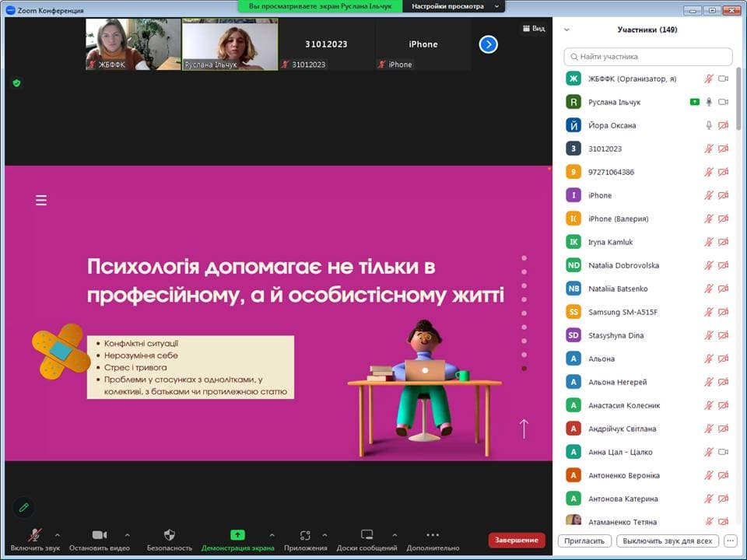Click participants list vertical scrollbar
Screen dimensions: 747x560
pyautogui.click(x=739, y=98)
